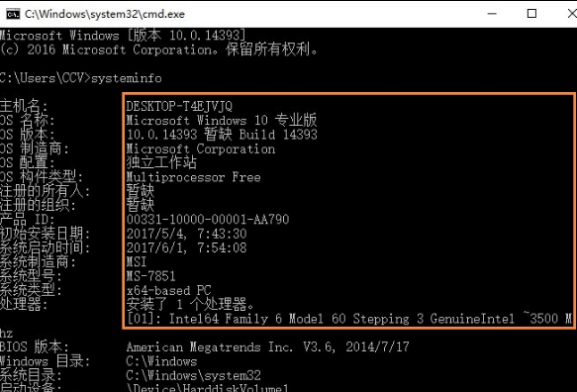Screen dimensions: 577x392
Task: Click OS 制造商 label
Action: (x=35, y=148)
